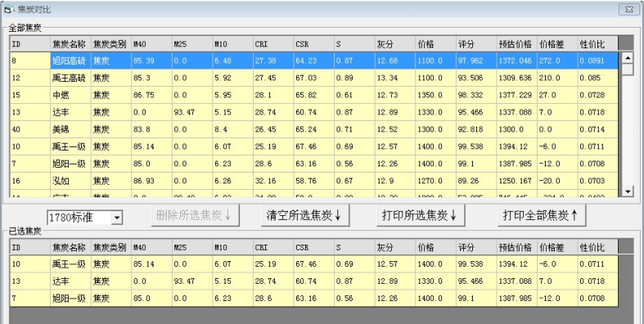Click 性价比 header in the 已选焦炭 table
The height and width of the screenshot is (324, 644).
(598, 248)
